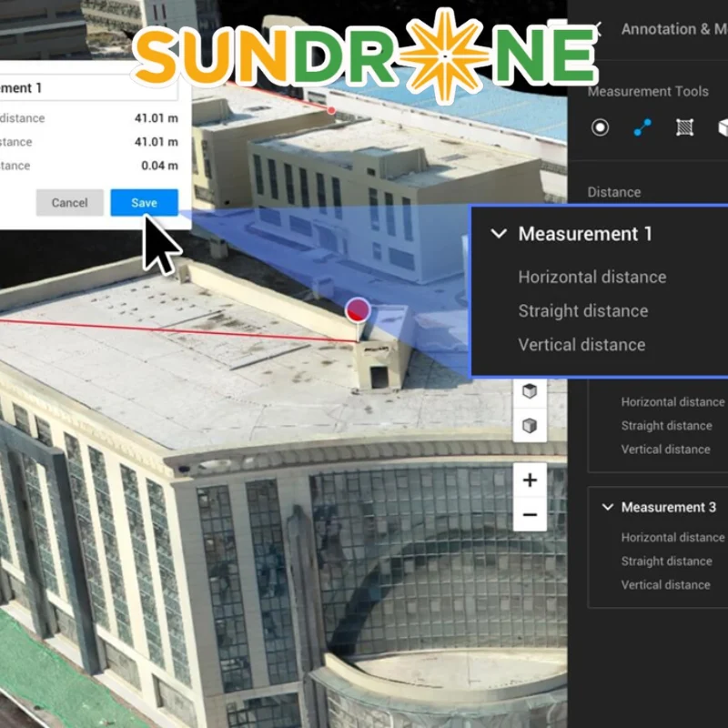Click the 0.04 m value in the dialog
The height and width of the screenshot is (728, 728).
click(x=159, y=166)
